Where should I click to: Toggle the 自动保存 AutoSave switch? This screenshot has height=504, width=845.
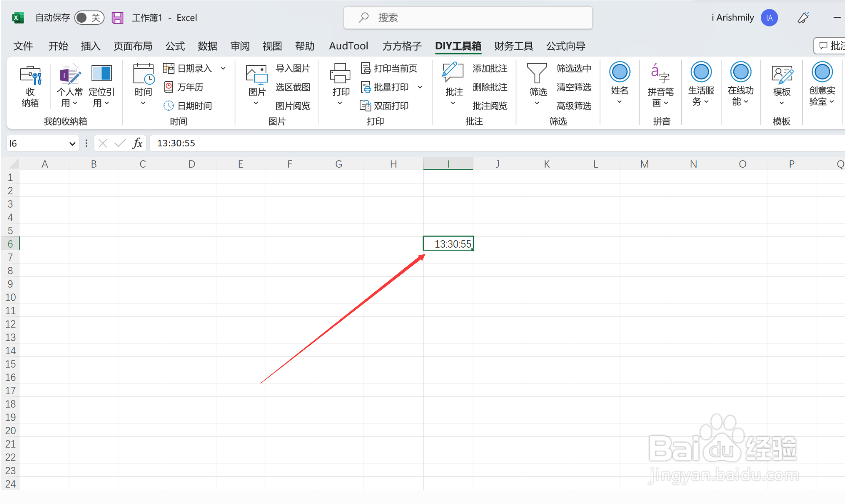click(89, 18)
